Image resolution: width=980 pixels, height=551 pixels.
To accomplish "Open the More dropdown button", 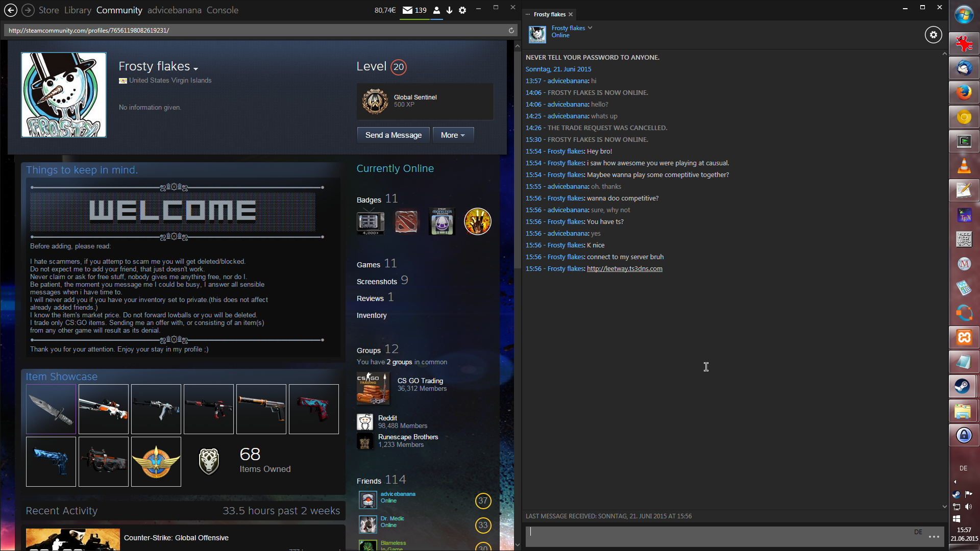I will click(453, 135).
